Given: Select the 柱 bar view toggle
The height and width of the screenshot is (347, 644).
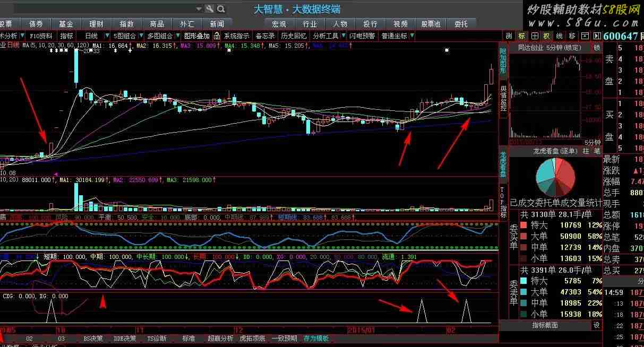Looking at the screenshot, I should 586,151.
